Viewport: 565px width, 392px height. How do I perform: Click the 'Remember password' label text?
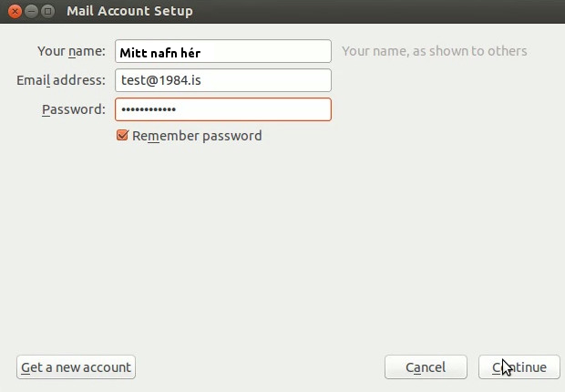(x=197, y=136)
